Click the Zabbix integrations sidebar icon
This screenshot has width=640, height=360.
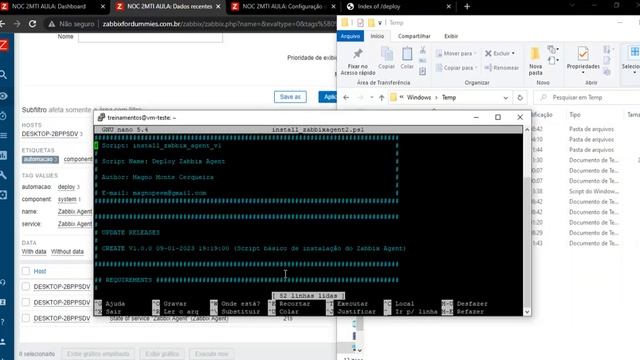[x=3, y=302]
